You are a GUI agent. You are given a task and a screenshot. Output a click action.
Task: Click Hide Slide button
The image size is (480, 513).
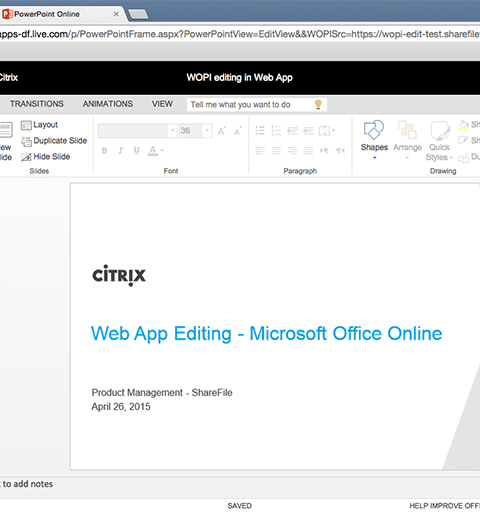pos(45,157)
